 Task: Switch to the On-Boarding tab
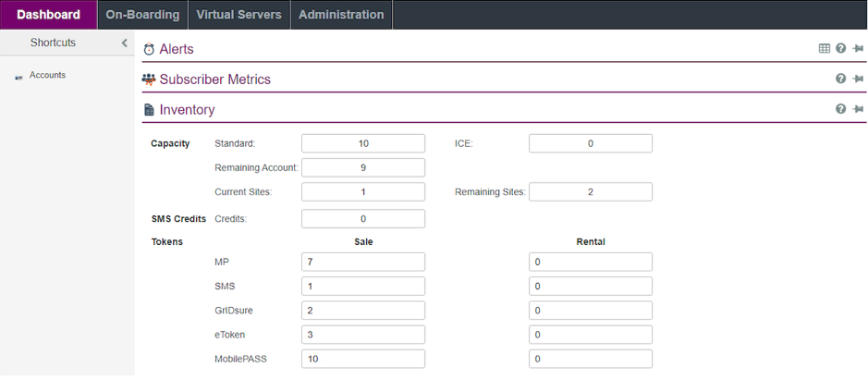(141, 15)
